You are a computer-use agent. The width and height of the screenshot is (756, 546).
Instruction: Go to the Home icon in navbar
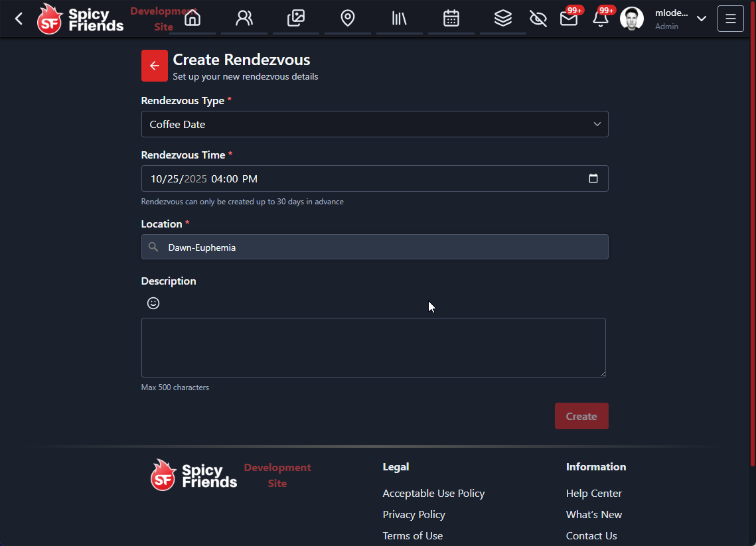coord(192,18)
